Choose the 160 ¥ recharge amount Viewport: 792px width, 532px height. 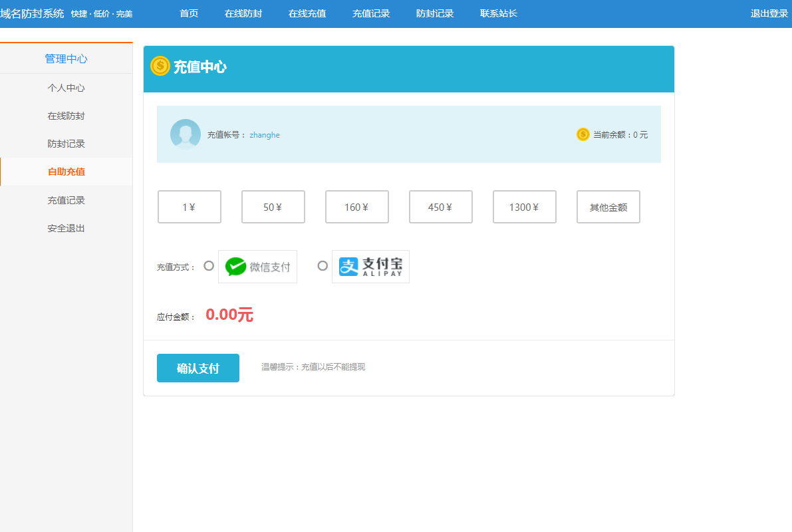click(357, 207)
